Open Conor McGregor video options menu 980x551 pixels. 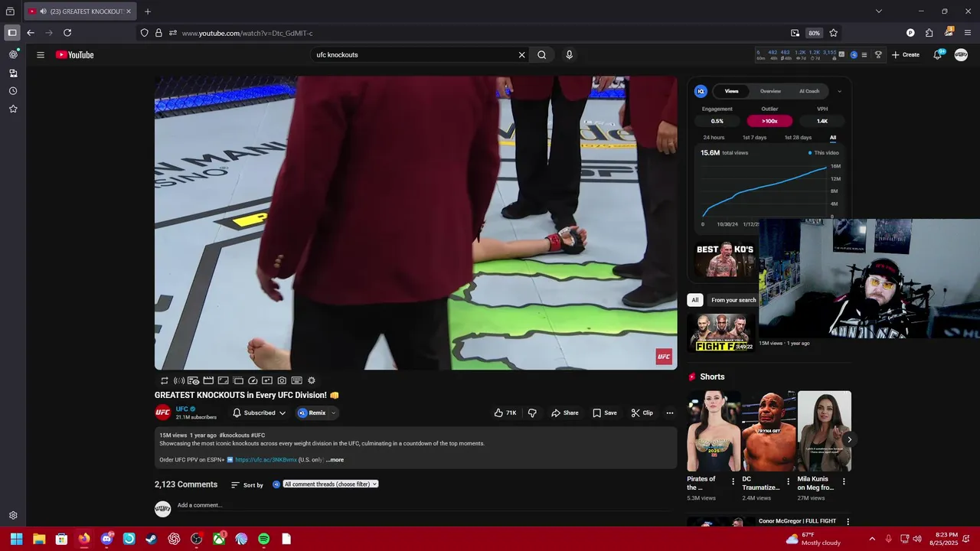(848, 521)
